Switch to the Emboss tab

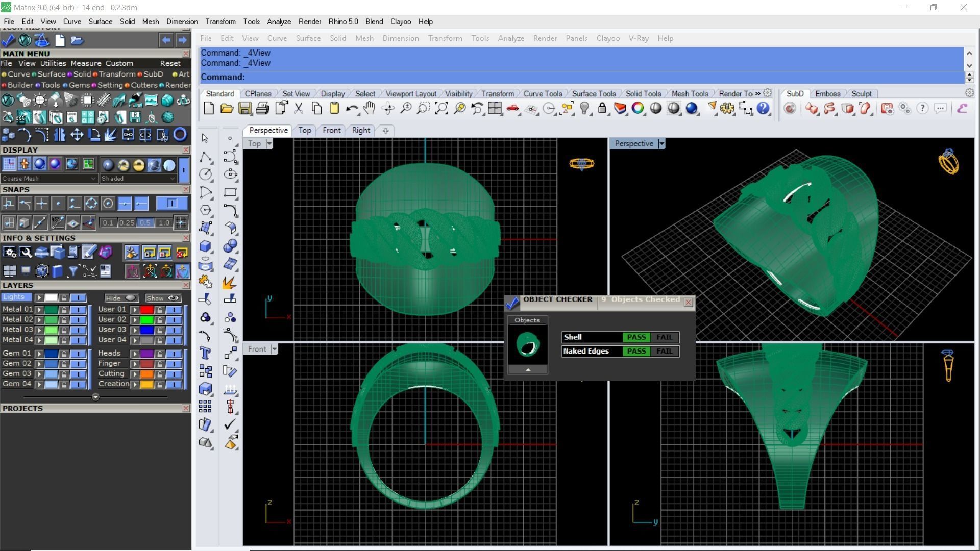pyautogui.click(x=827, y=94)
